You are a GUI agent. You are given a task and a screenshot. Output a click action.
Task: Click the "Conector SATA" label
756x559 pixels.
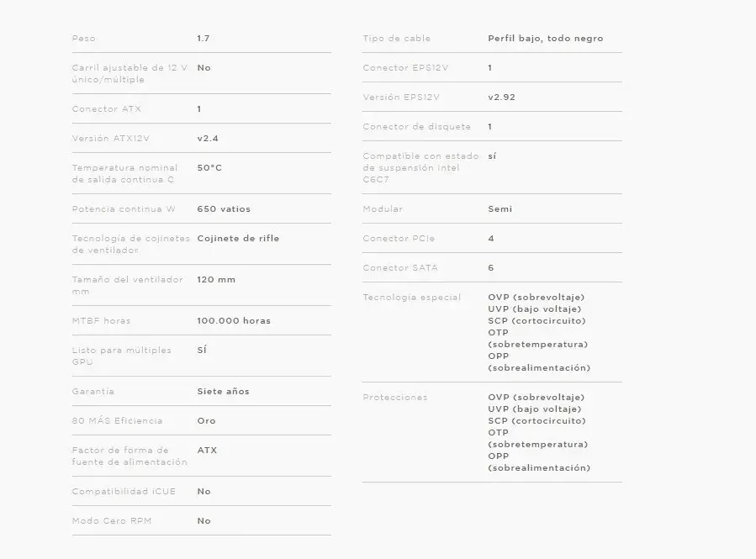400,268
